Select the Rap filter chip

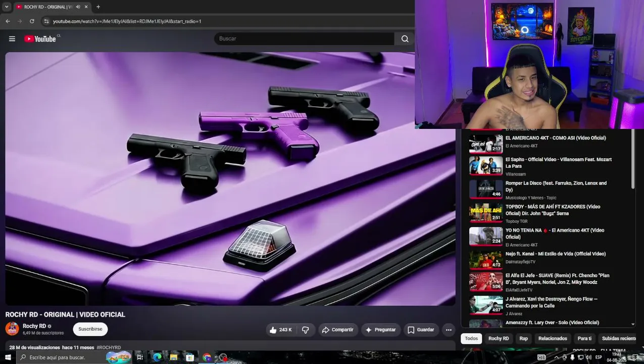tap(523, 339)
